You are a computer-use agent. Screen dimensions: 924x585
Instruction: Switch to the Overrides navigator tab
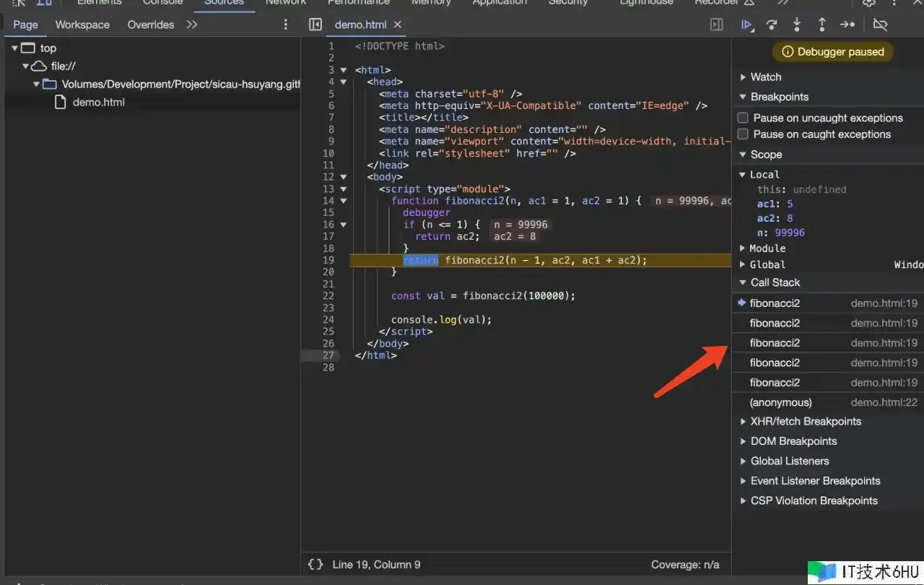[x=151, y=25]
